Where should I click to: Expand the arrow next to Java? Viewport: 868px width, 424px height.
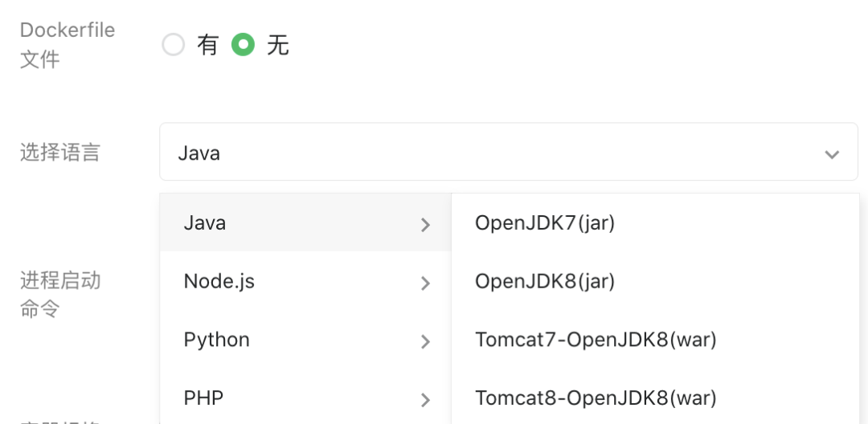(x=426, y=225)
